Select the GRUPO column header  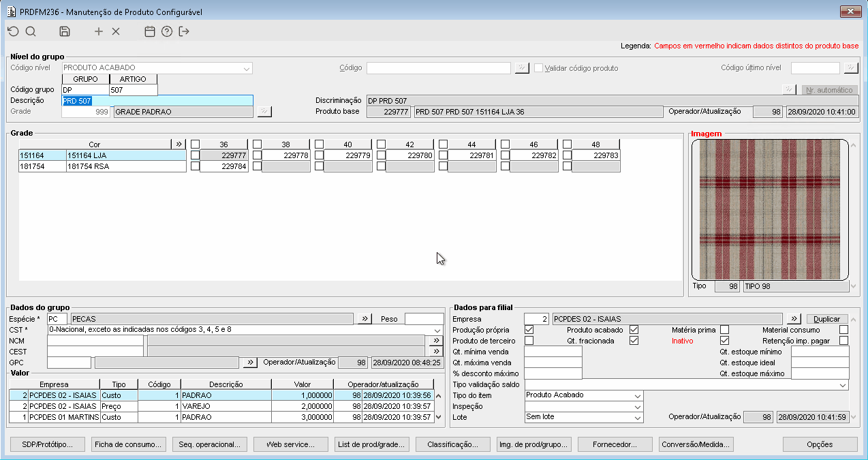click(85, 79)
